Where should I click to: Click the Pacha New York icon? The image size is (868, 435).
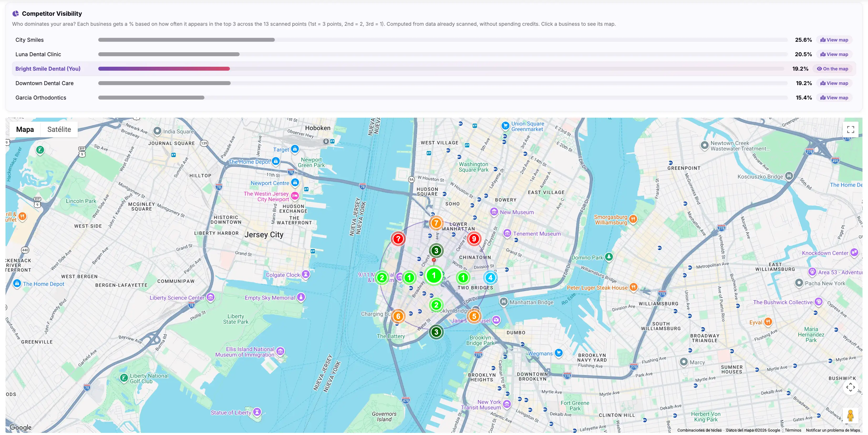(799, 283)
